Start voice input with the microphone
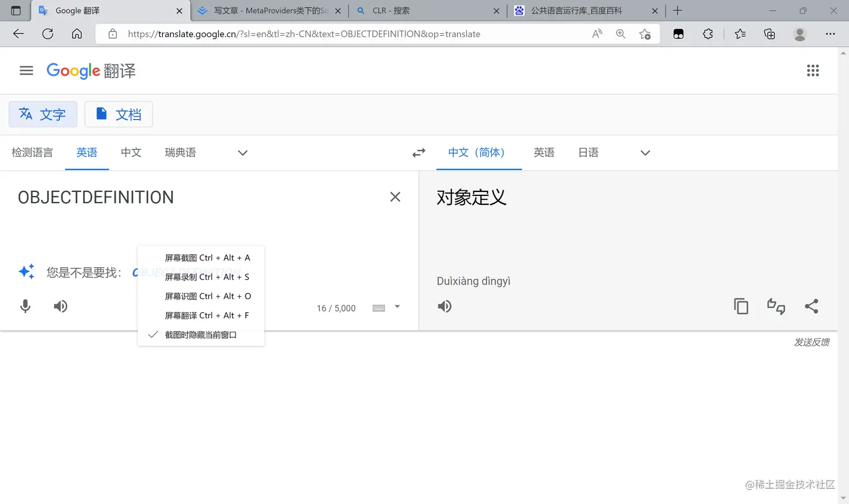The image size is (849, 504). tap(25, 306)
